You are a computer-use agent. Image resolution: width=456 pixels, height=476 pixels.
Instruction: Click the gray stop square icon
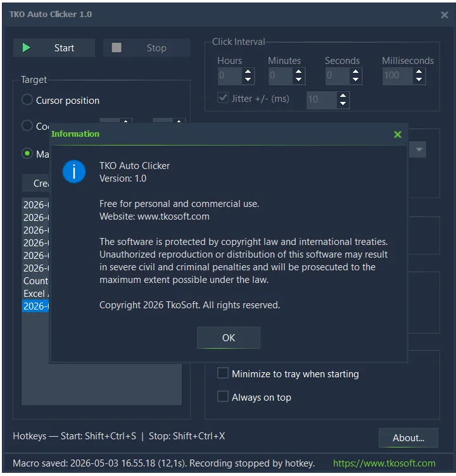[x=117, y=47]
